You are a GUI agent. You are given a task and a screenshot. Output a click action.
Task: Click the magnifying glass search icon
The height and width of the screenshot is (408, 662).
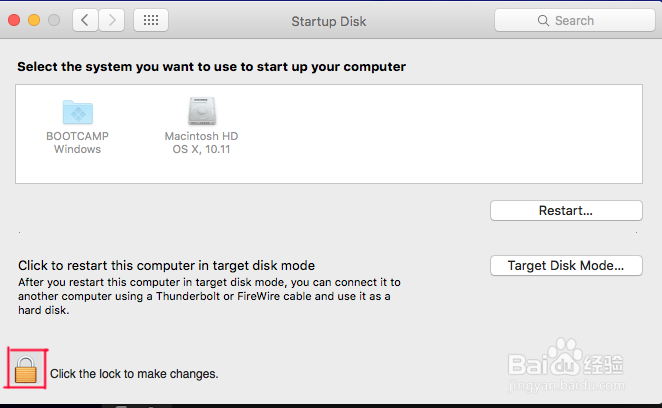(544, 20)
